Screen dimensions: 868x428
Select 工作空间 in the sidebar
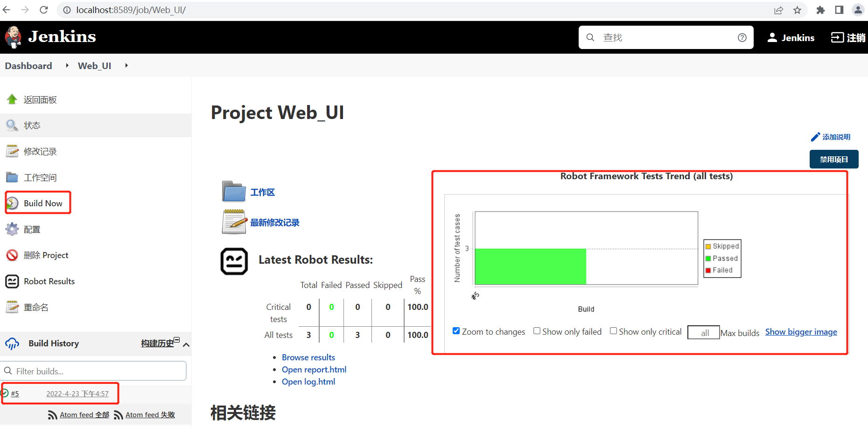pos(40,177)
